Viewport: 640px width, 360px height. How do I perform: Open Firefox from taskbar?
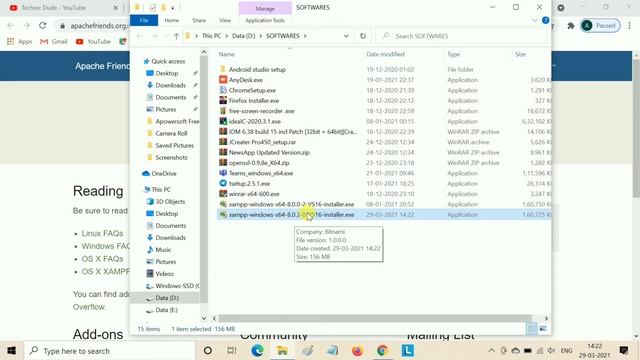(x=357, y=351)
